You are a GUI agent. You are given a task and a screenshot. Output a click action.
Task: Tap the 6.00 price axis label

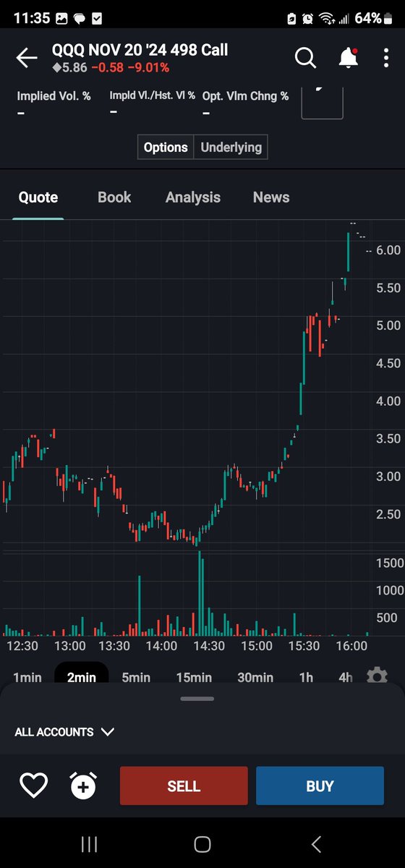(x=388, y=250)
